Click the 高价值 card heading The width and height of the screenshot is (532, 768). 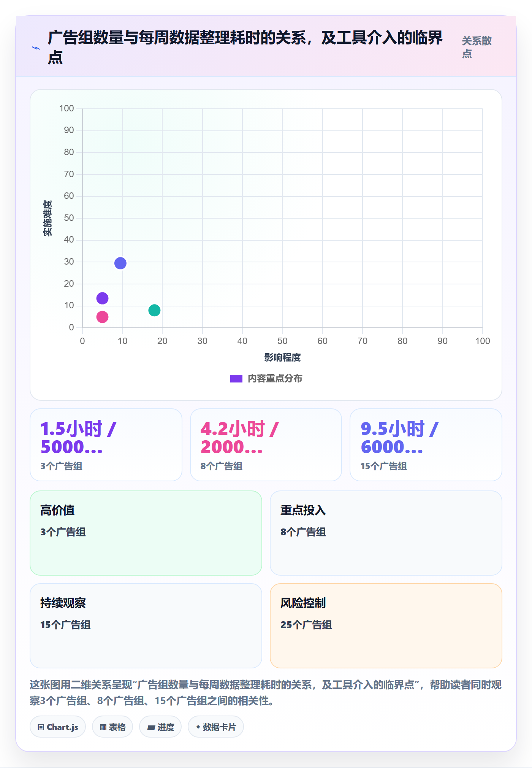click(57, 510)
